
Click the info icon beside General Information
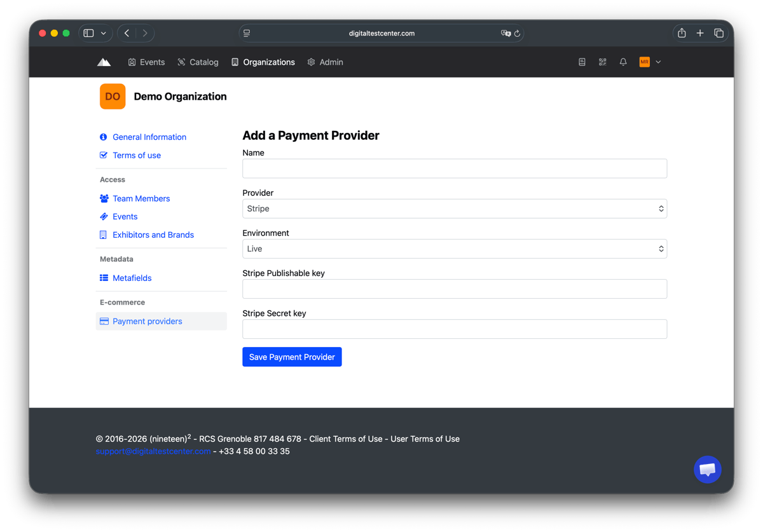pos(104,137)
